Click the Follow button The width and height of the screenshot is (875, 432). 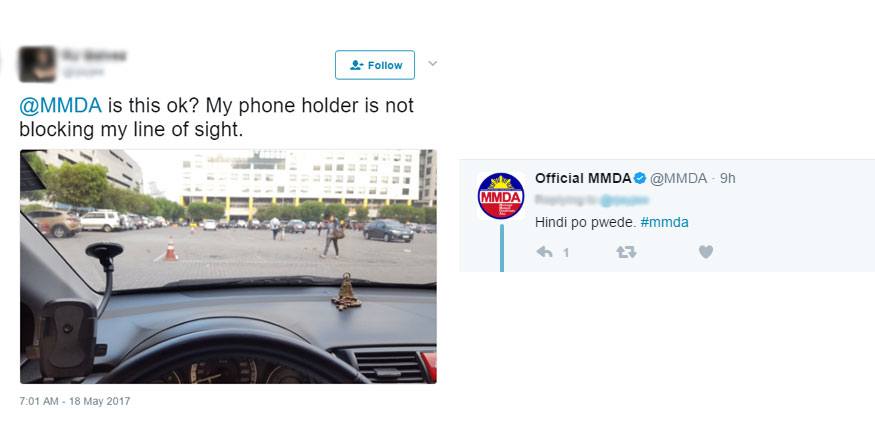point(374,65)
